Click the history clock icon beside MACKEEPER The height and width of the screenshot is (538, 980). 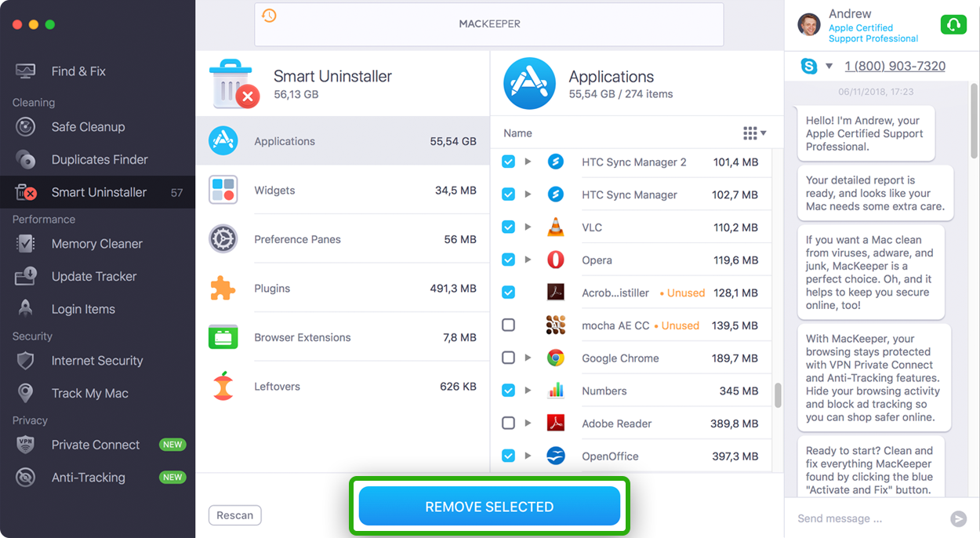point(269,16)
